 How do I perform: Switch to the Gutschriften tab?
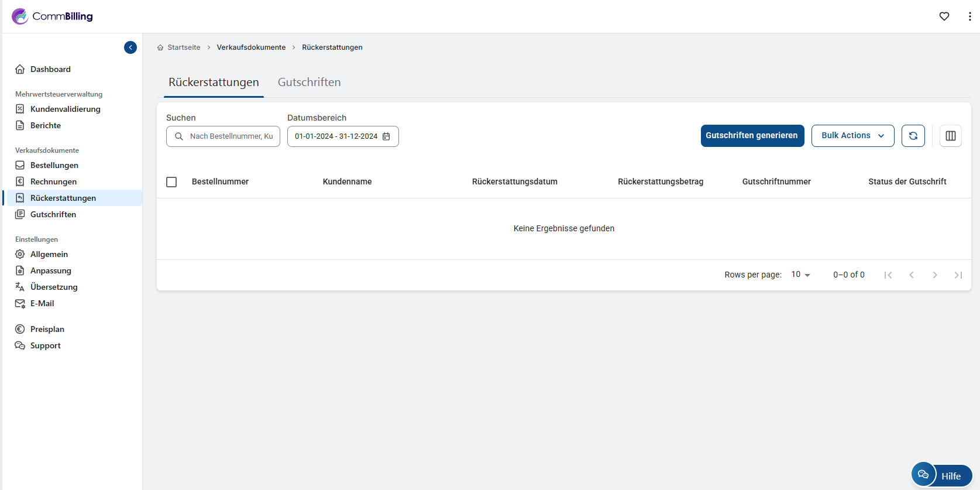(309, 83)
